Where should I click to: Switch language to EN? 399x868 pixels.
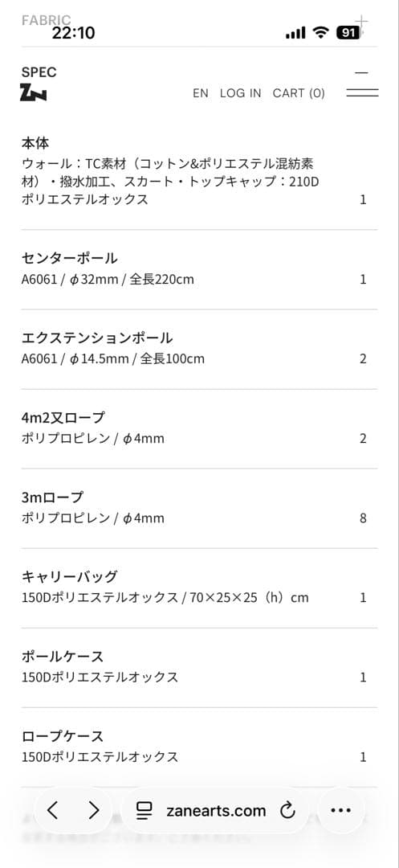201,93
